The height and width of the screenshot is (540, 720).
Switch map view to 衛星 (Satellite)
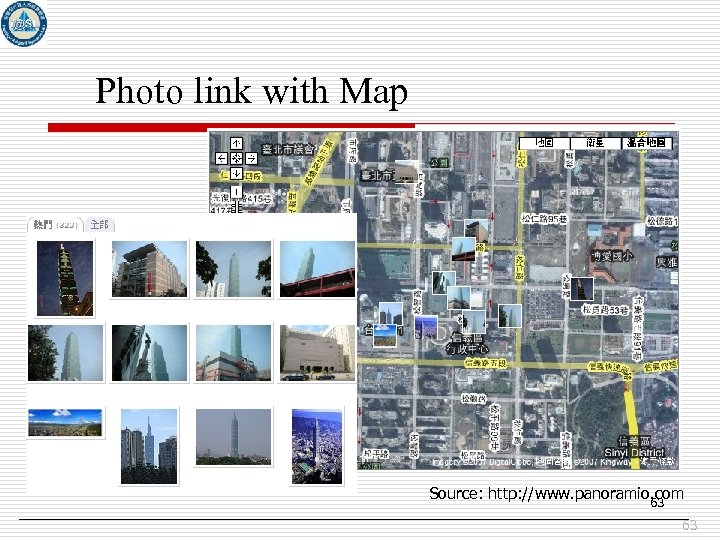595,143
